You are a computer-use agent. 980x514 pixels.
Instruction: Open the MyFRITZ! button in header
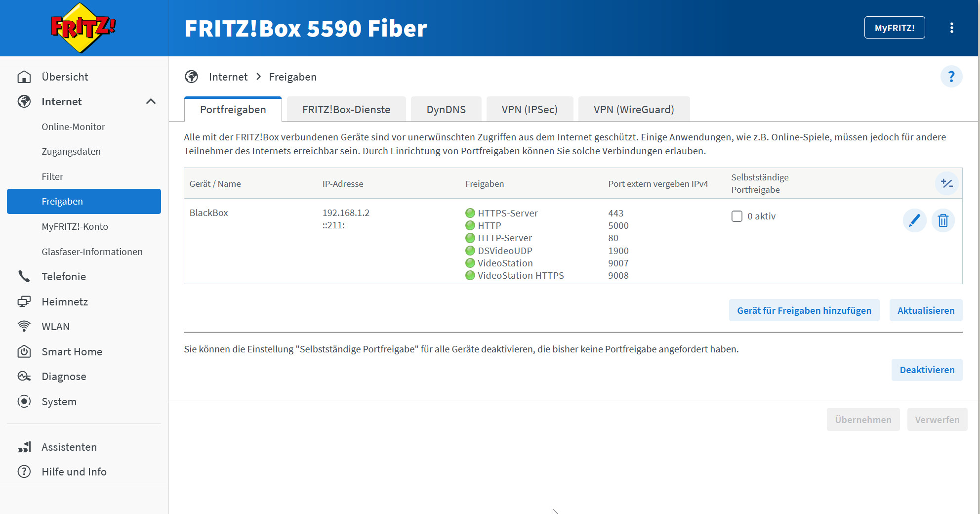pyautogui.click(x=894, y=28)
